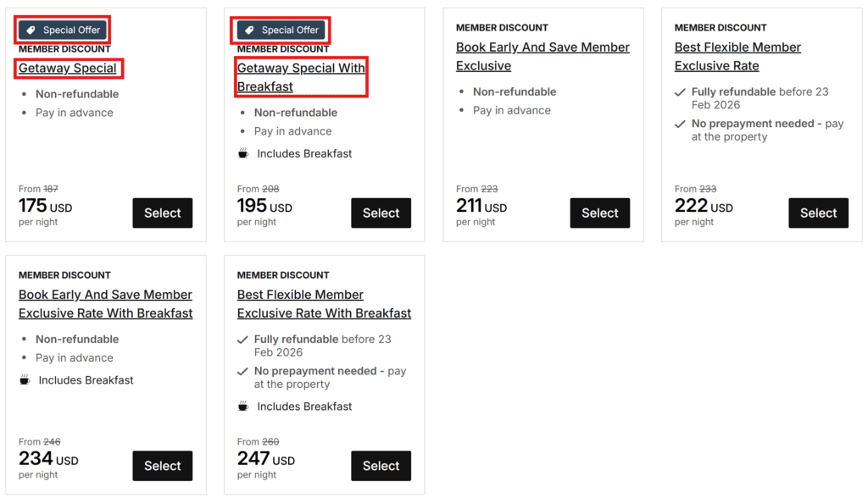The image size is (868, 498).
Task: Select the 234 USD per night rate
Action: 163,466
